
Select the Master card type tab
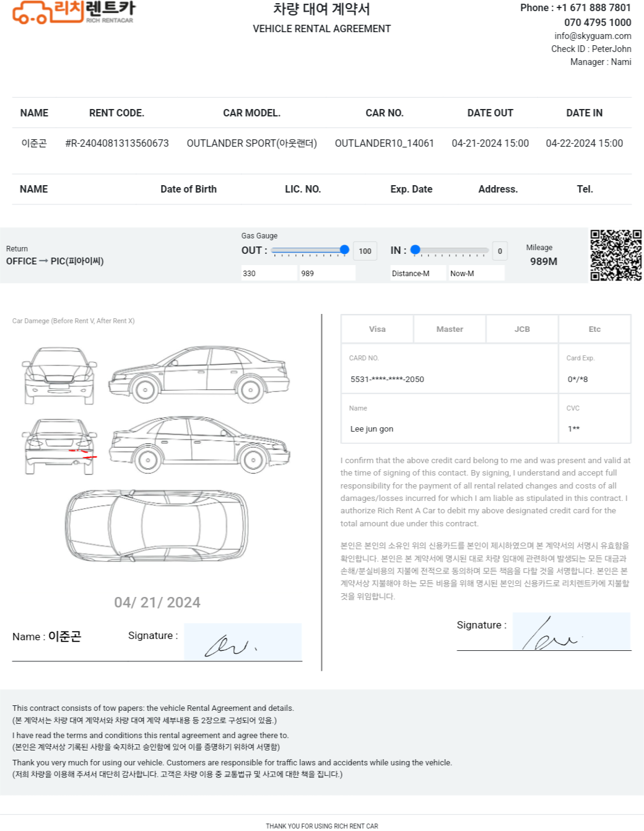click(450, 329)
